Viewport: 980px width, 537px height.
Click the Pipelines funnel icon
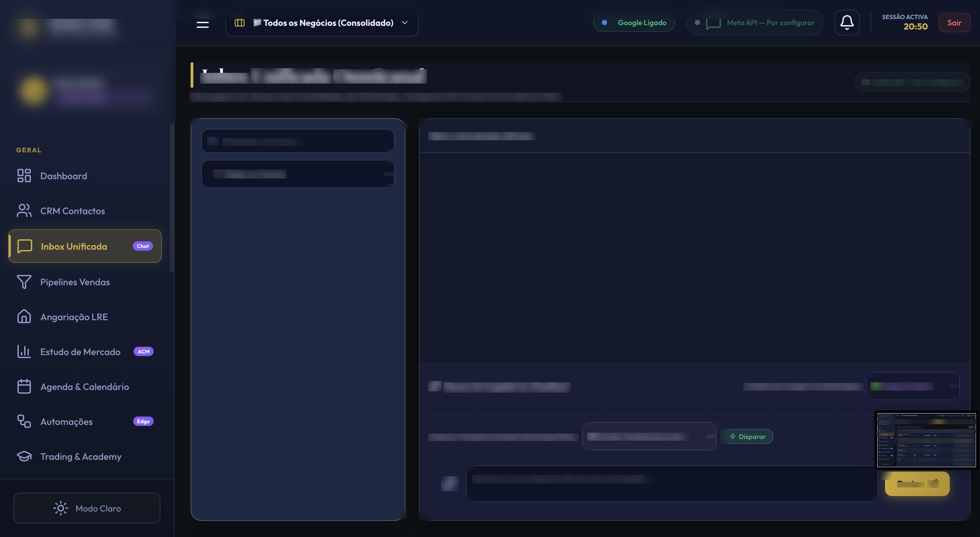(24, 282)
